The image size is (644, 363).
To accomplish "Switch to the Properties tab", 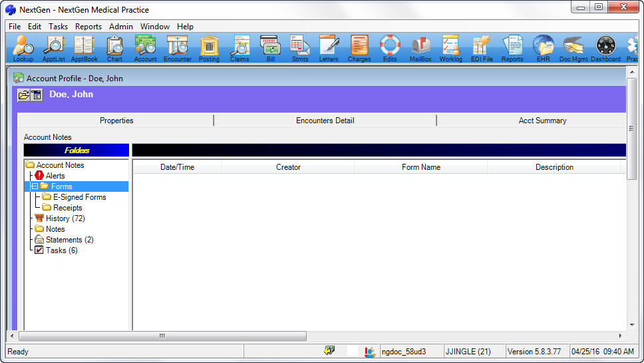I will coord(116,121).
